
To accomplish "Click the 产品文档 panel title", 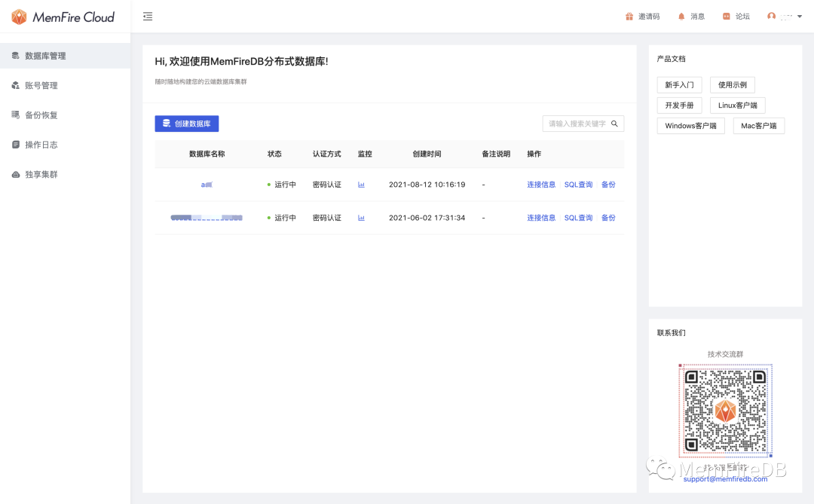I will point(672,59).
